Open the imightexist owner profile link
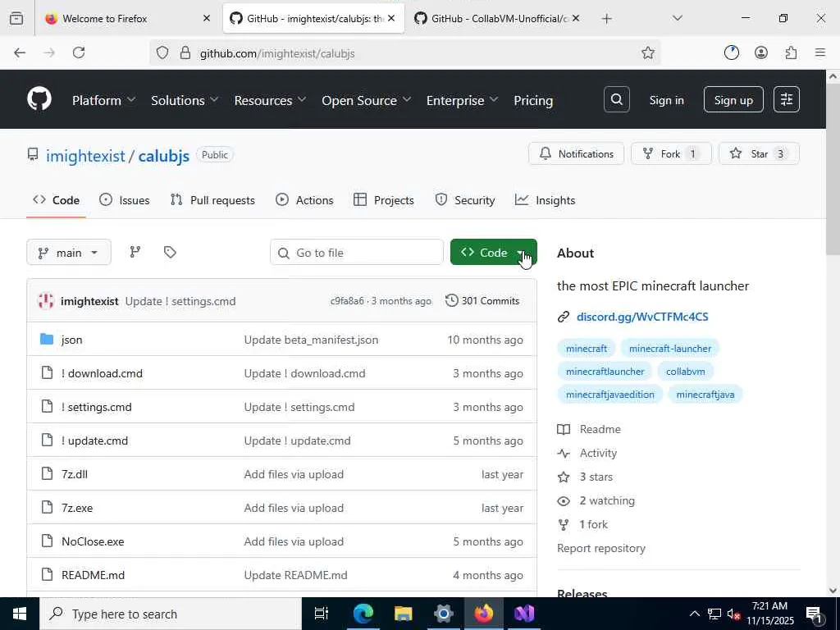The width and height of the screenshot is (840, 630). (85, 155)
